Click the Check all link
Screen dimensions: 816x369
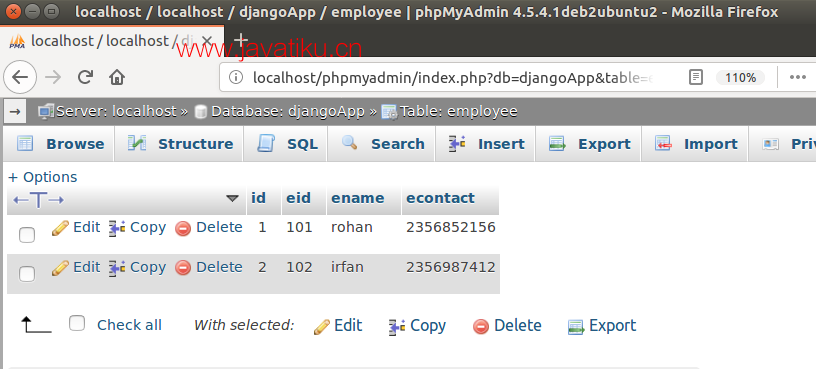129,325
